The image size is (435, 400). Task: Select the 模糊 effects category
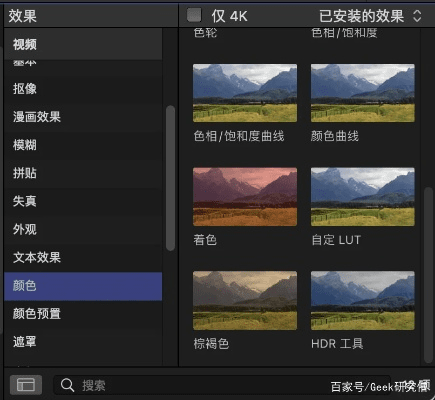tap(83, 145)
